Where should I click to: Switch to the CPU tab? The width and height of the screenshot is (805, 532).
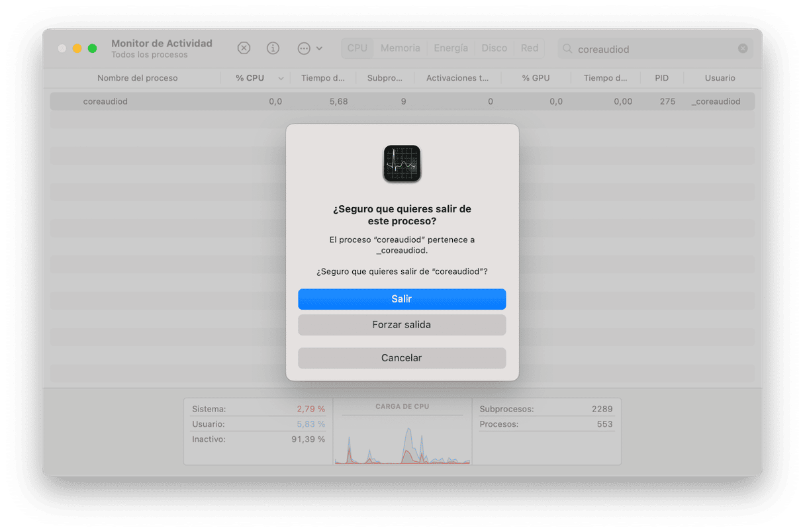pyautogui.click(x=357, y=48)
